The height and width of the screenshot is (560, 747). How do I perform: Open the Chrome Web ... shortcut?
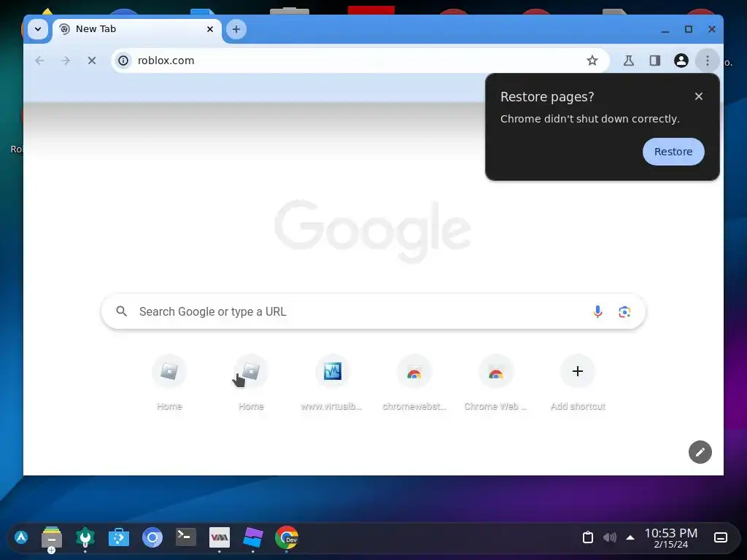(495, 383)
